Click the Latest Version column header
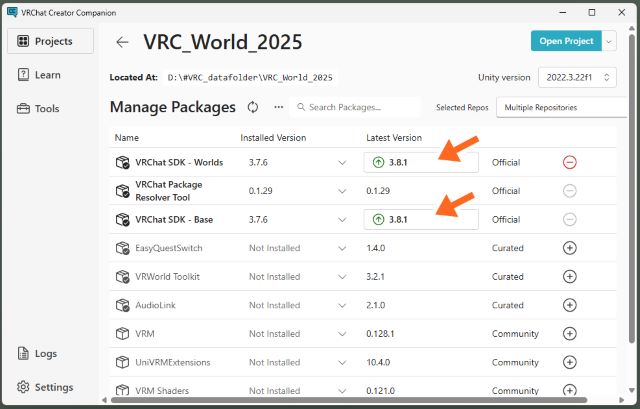 (x=394, y=138)
